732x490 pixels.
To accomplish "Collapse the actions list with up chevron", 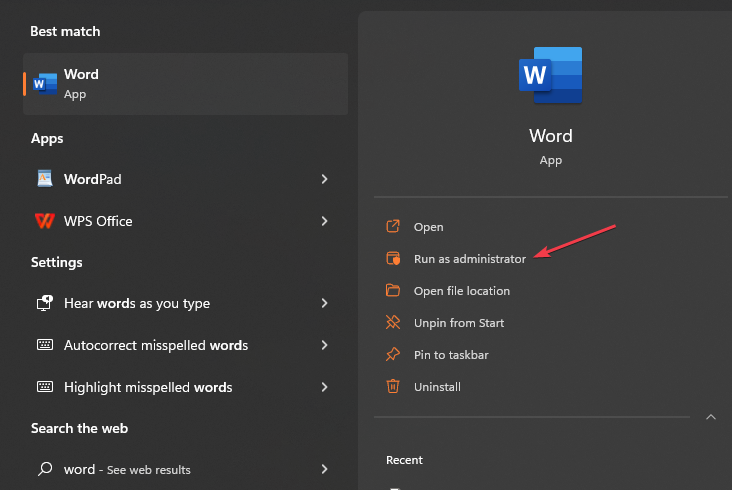I will point(711,417).
